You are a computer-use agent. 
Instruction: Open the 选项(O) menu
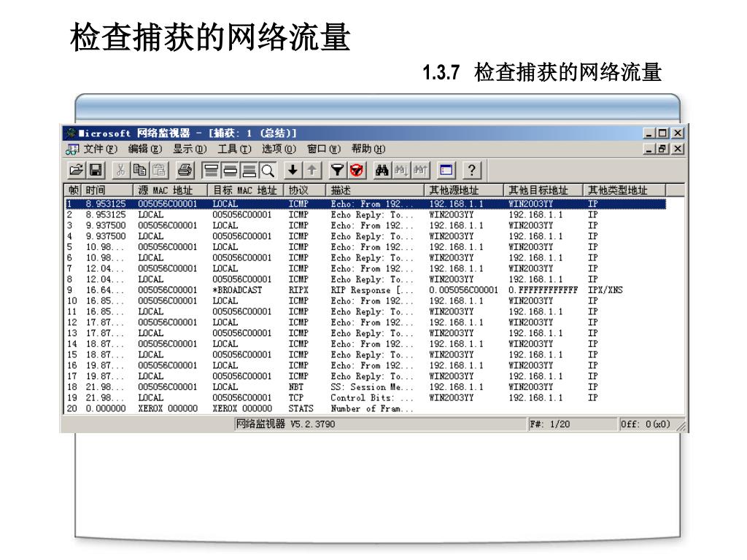[x=279, y=149]
